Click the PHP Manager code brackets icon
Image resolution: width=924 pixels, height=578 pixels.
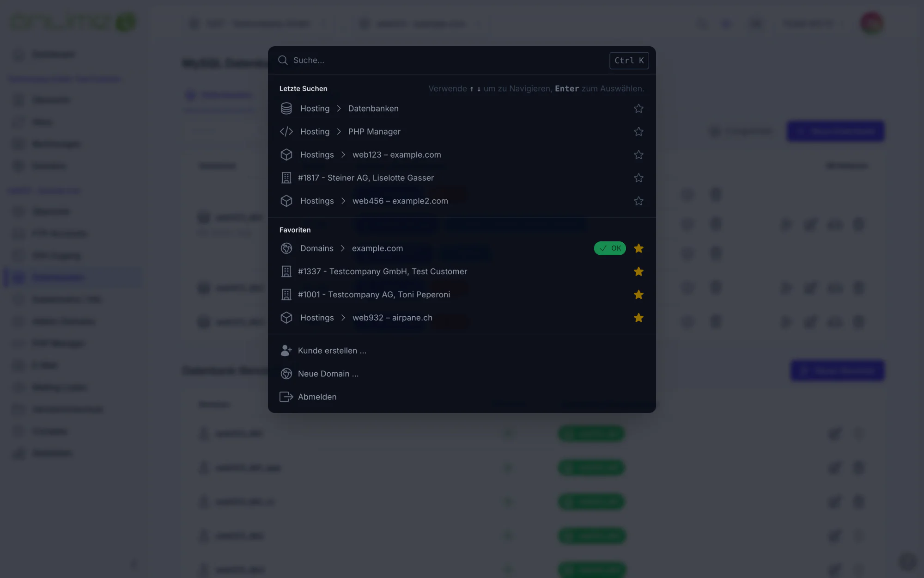(286, 131)
